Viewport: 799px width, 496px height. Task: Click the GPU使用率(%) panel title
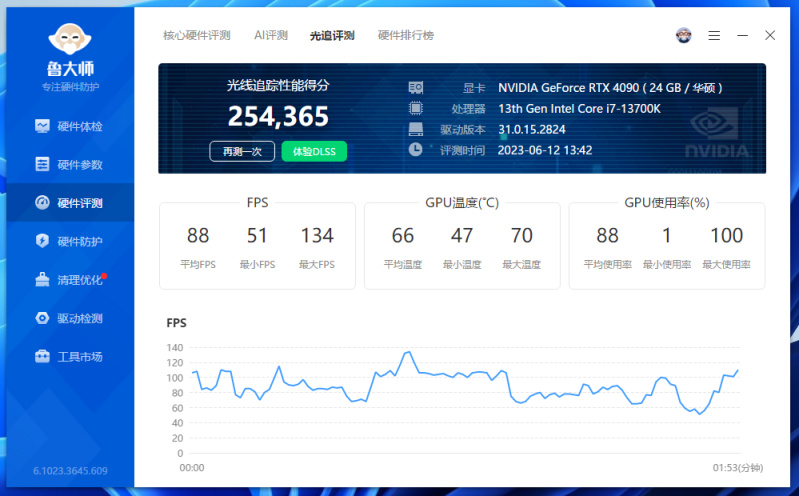point(667,203)
